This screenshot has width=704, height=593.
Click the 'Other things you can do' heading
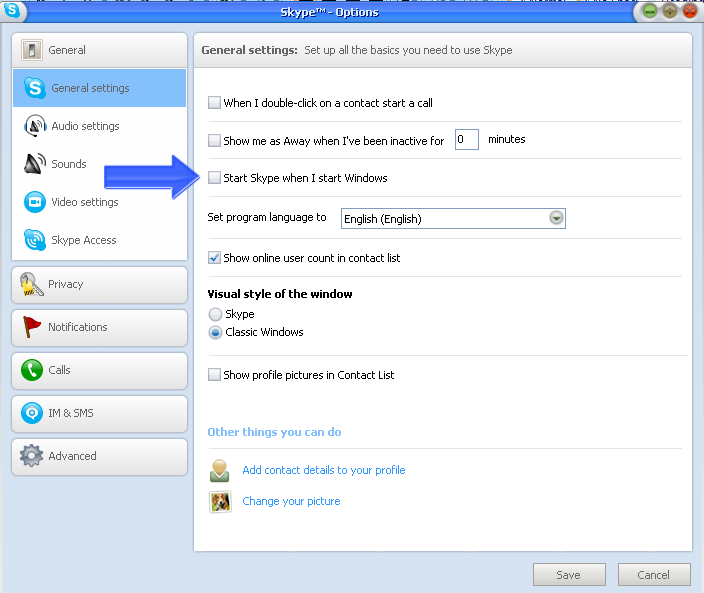tap(274, 432)
